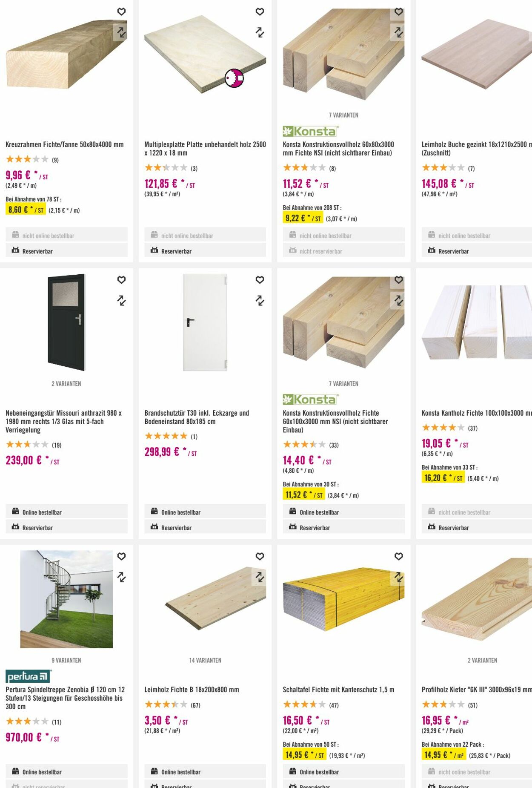Image resolution: width=532 pixels, height=788 pixels.
Task: Click compare icon on Multiplexplatte card
Action: 260,32
